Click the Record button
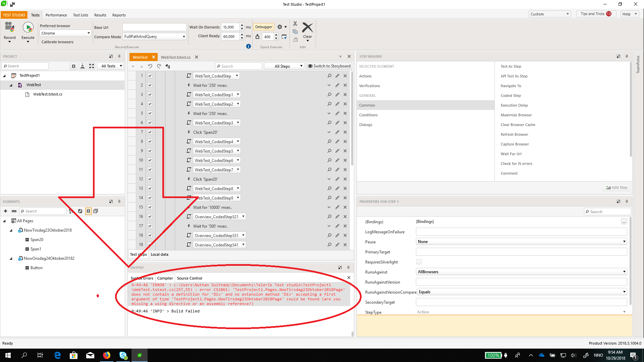Screen dimensions: 644x362 click(x=9, y=31)
